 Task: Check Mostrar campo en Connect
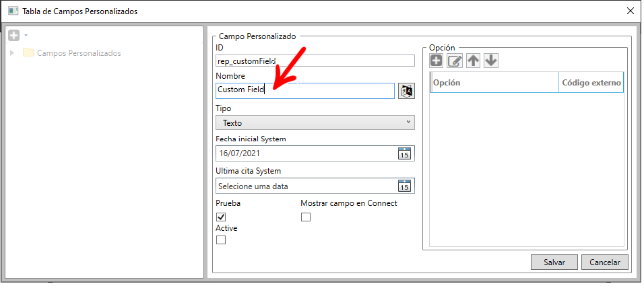tap(306, 217)
